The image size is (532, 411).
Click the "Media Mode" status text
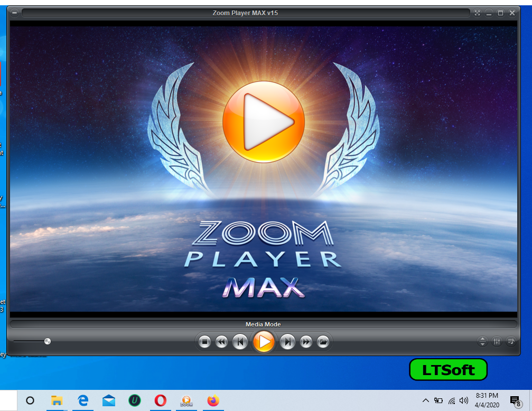[x=263, y=324]
